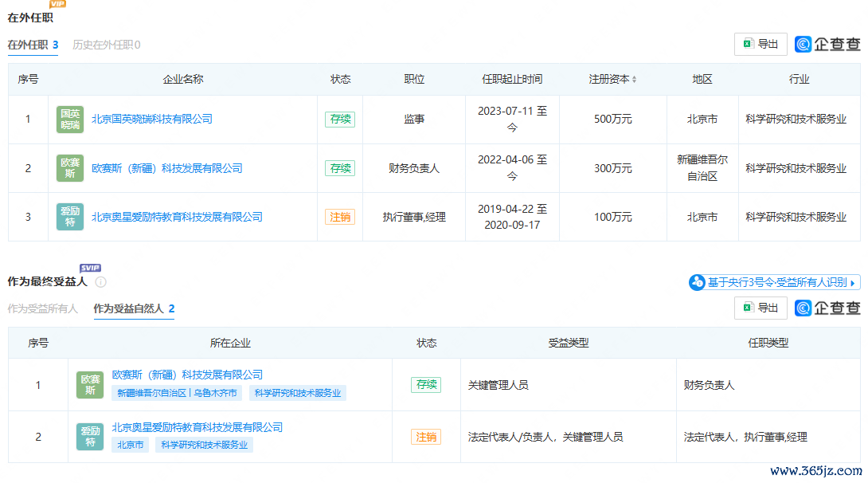Open 北京国英晓瑞科技有限公司 company link

[151, 119]
